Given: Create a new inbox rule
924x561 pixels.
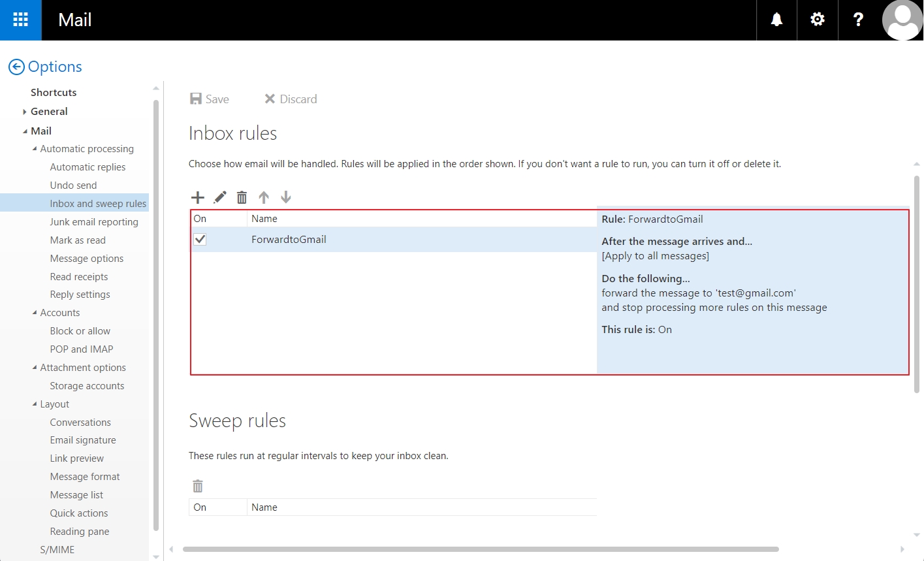Looking at the screenshot, I should pos(198,197).
